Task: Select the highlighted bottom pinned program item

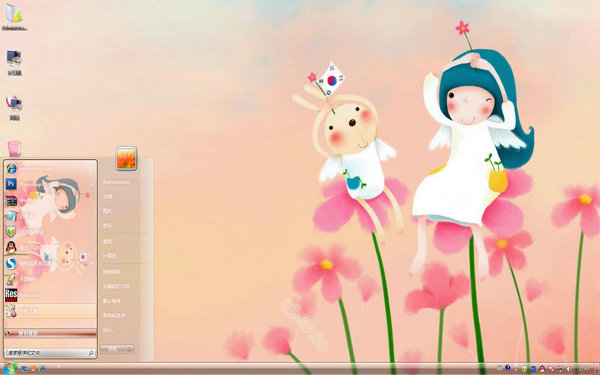Action: tap(50, 311)
